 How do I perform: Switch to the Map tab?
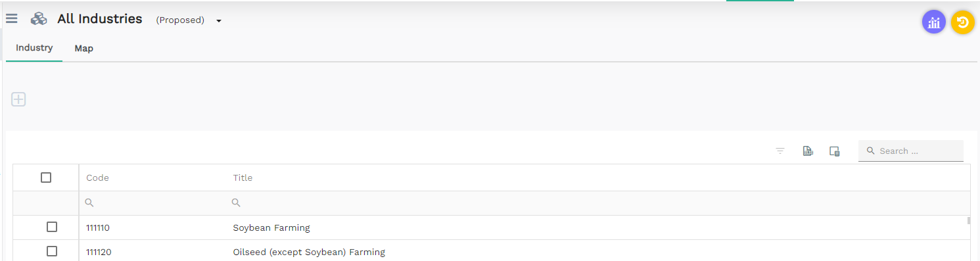click(x=83, y=49)
